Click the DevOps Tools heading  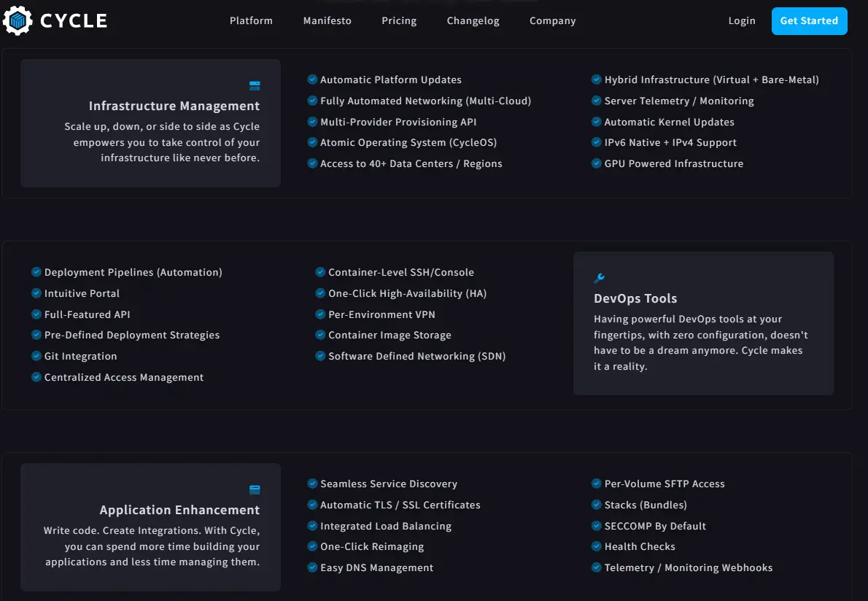click(635, 298)
